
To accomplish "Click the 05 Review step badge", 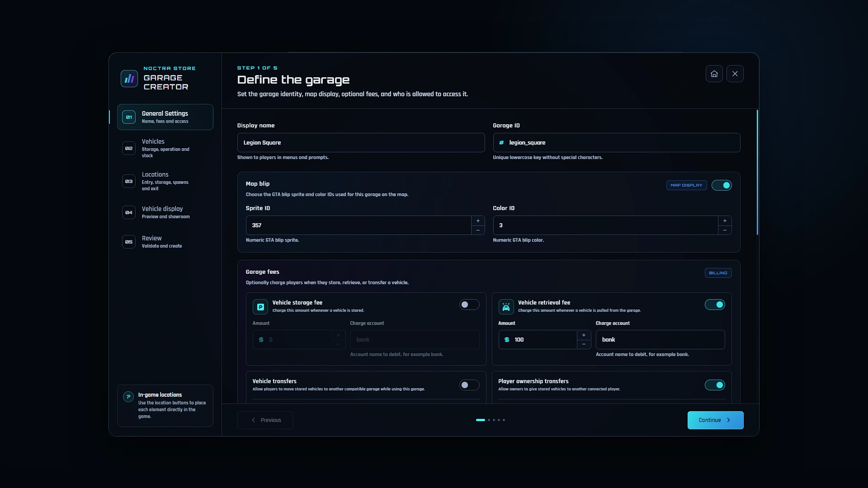I will coord(129,242).
